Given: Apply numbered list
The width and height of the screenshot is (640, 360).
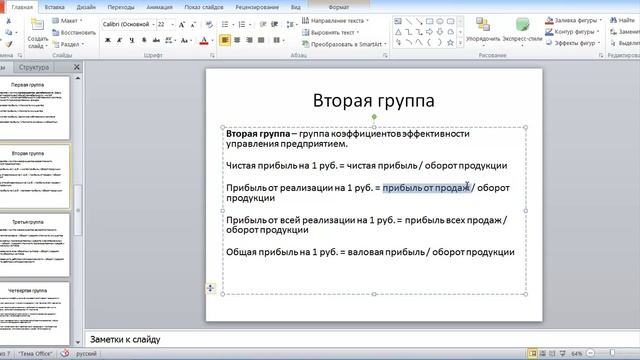Looking at the screenshot, I should [x=242, y=24].
